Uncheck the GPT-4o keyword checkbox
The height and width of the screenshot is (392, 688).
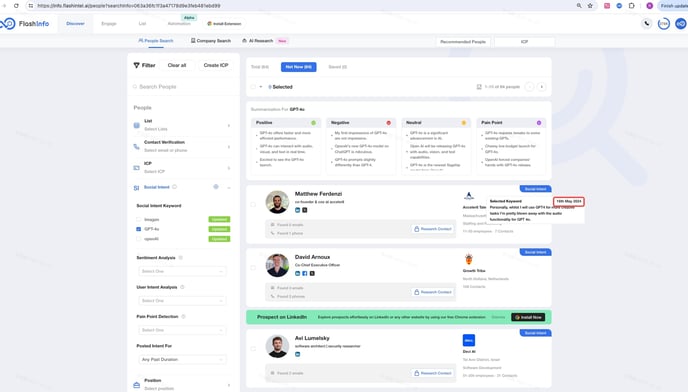click(139, 229)
